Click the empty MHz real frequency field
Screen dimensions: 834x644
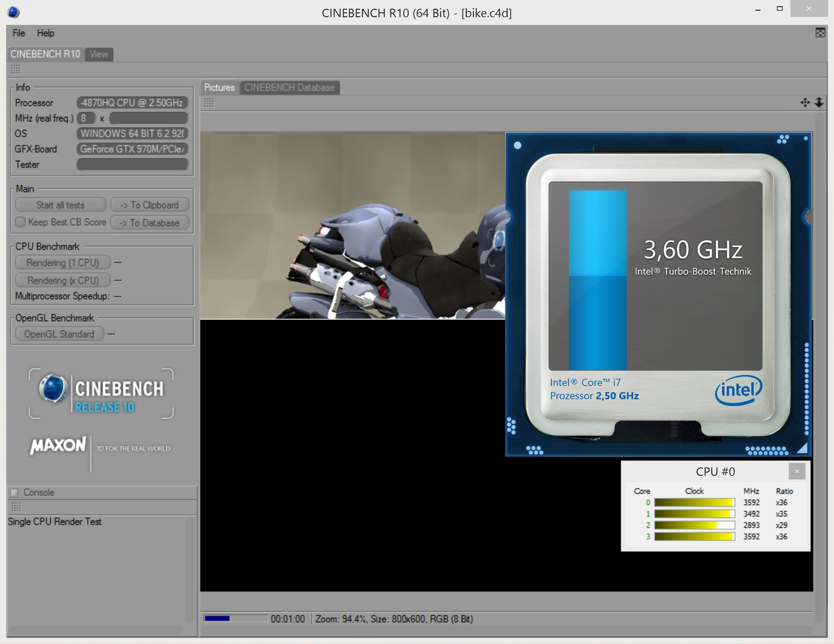[x=149, y=118]
